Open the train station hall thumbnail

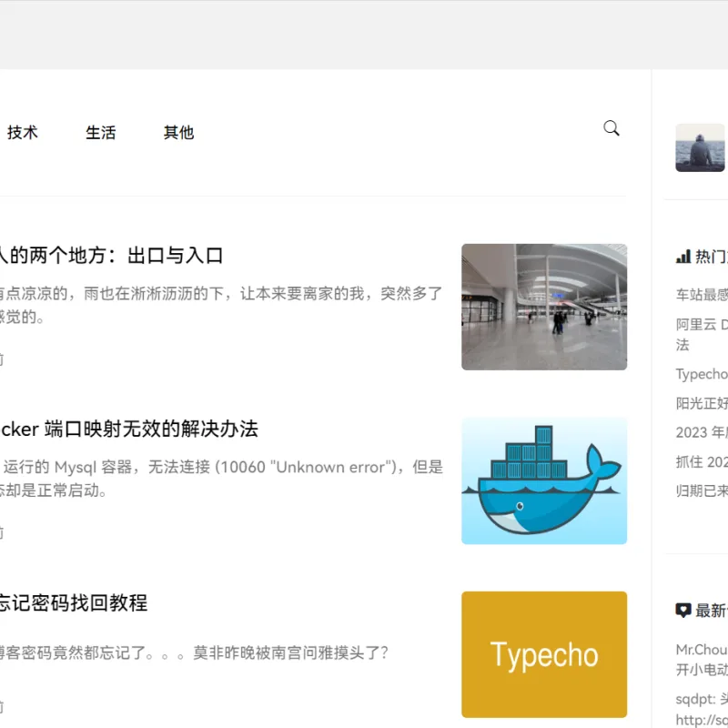(544, 307)
